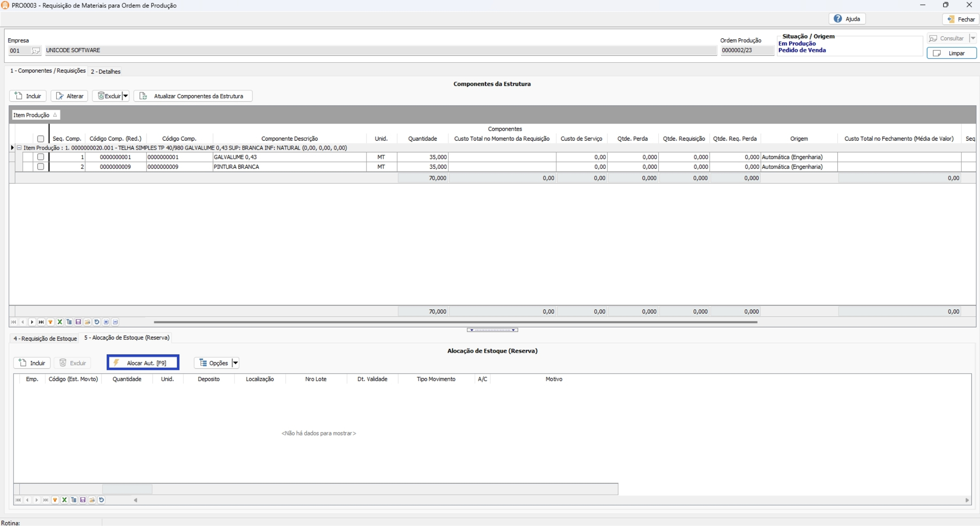Collapse the Item Produção group row
The height and width of the screenshot is (526, 980).
[19, 148]
